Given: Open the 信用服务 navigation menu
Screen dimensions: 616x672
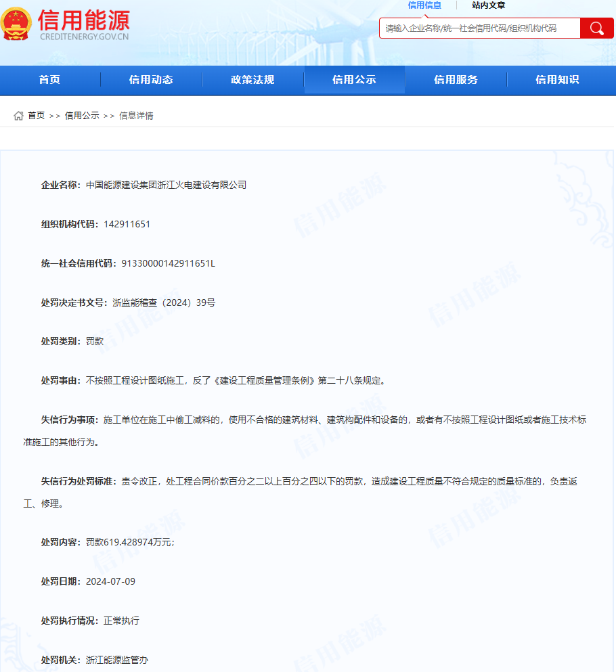Looking at the screenshot, I should click(456, 80).
